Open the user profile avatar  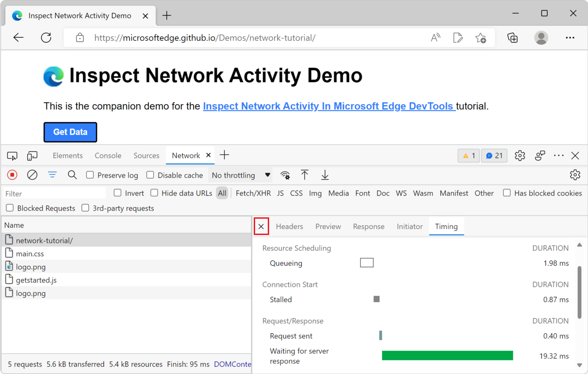pos(541,38)
